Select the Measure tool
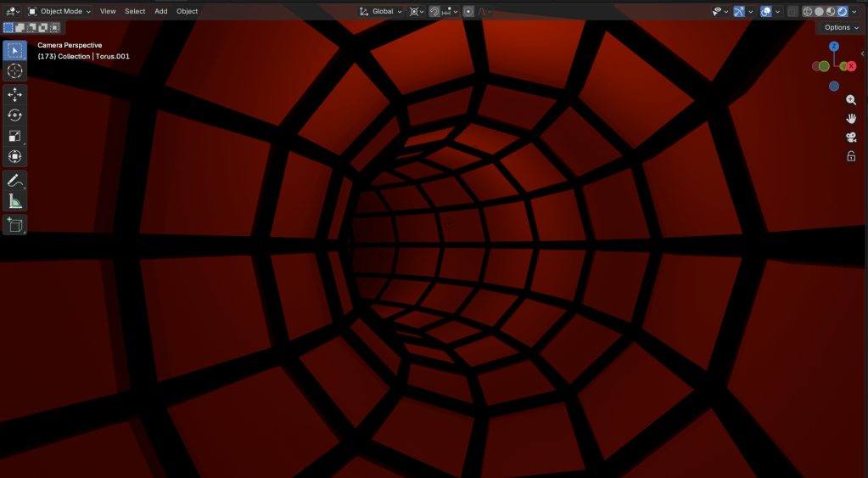 (14, 201)
